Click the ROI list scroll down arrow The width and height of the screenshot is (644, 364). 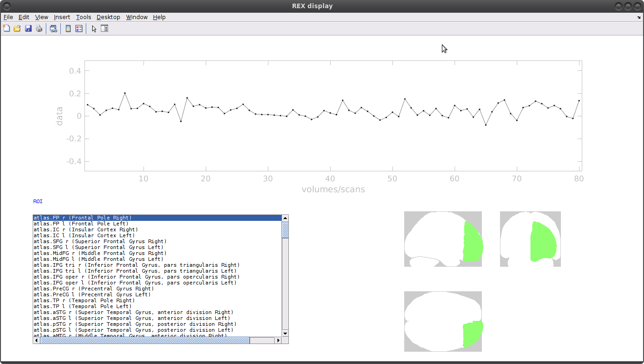pyautogui.click(x=285, y=333)
